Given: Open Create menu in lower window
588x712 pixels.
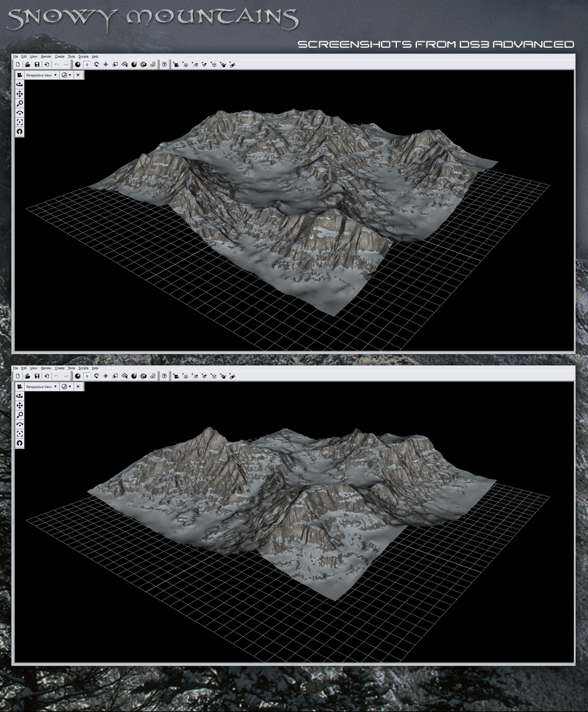Looking at the screenshot, I should click(x=59, y=368).
